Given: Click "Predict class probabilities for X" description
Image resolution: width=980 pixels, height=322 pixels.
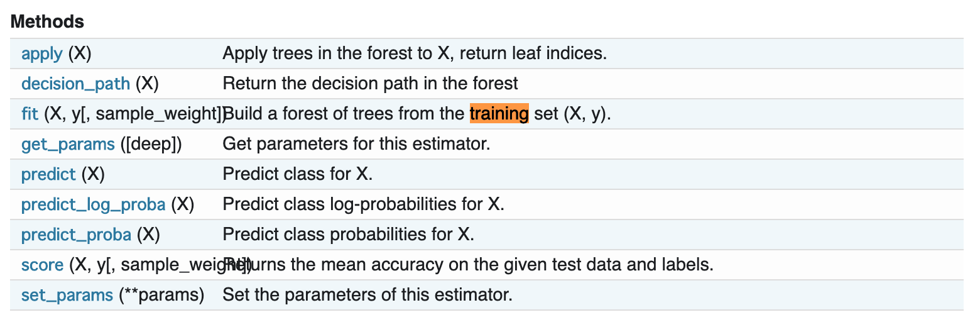Looking at the screenshot, I should tap(348, 235).
